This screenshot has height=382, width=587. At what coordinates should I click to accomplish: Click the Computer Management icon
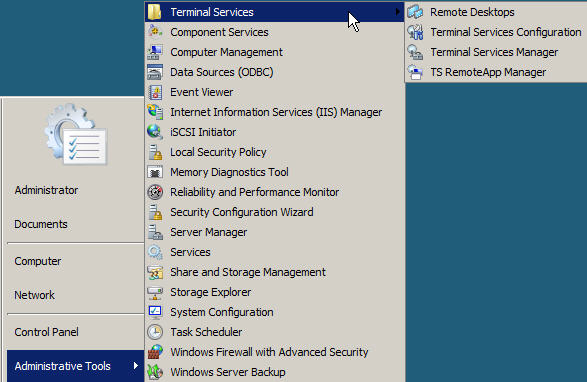click(155, 52)
